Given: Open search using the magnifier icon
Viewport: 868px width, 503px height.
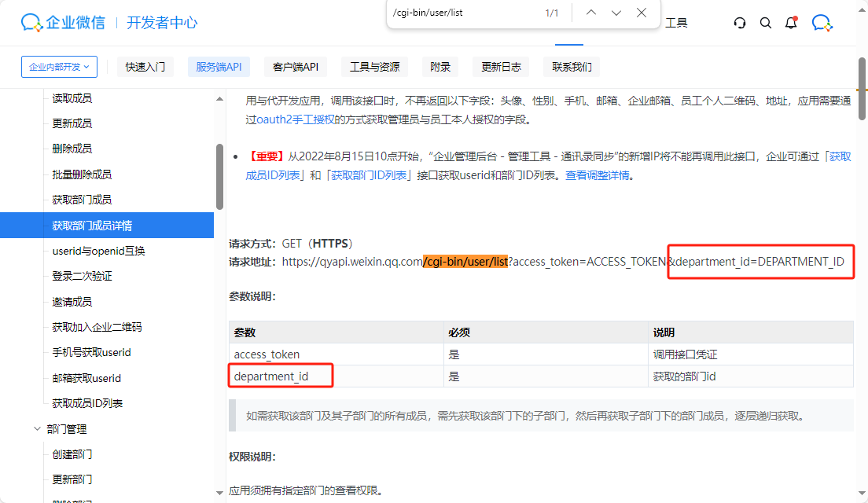Looking at the screenshot, I should tap(766, 23).
